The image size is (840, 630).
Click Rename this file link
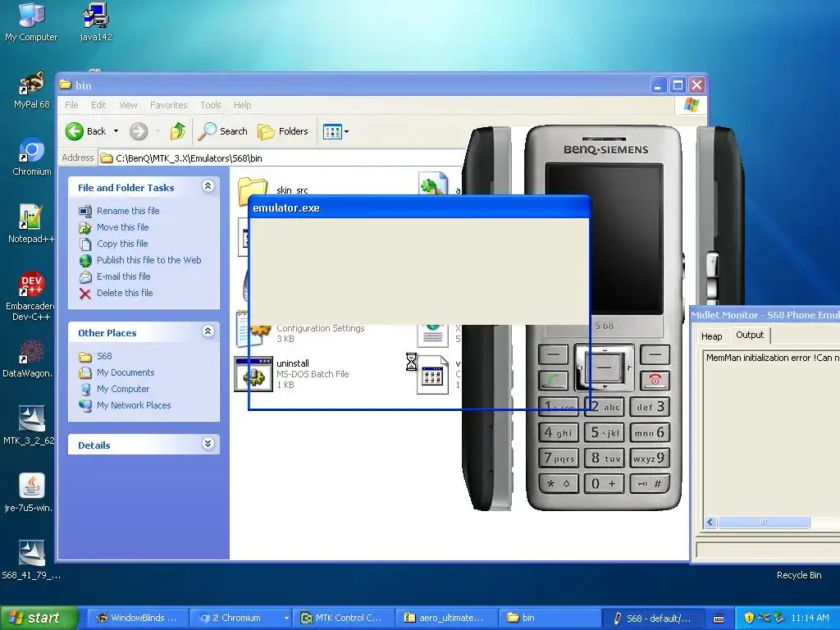click(x=128, y=211)
